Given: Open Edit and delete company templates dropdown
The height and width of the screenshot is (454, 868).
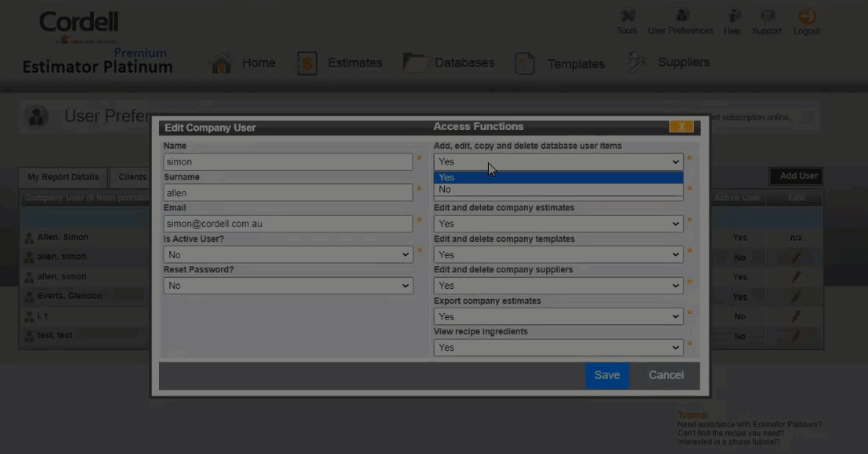Looking at the screenshot, I should tap(559, 254).
